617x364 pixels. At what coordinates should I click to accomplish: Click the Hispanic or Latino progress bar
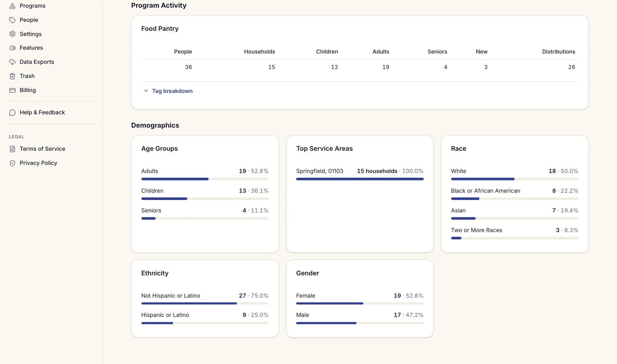(x=205, y=323)
